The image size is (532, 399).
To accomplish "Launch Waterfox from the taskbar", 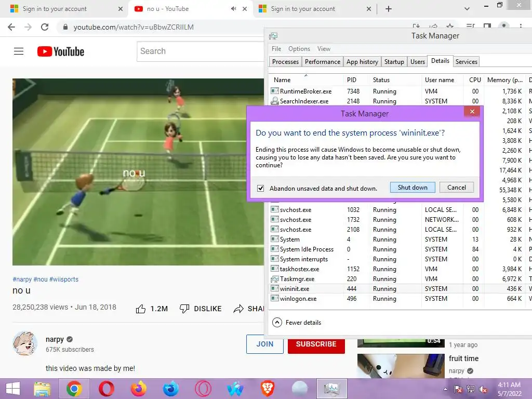I will (235, 389).
